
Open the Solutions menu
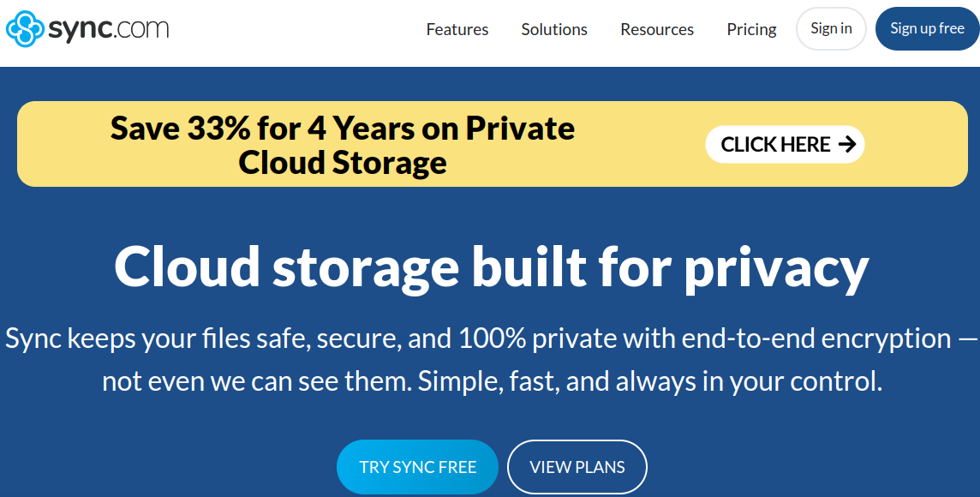[554, 29]
